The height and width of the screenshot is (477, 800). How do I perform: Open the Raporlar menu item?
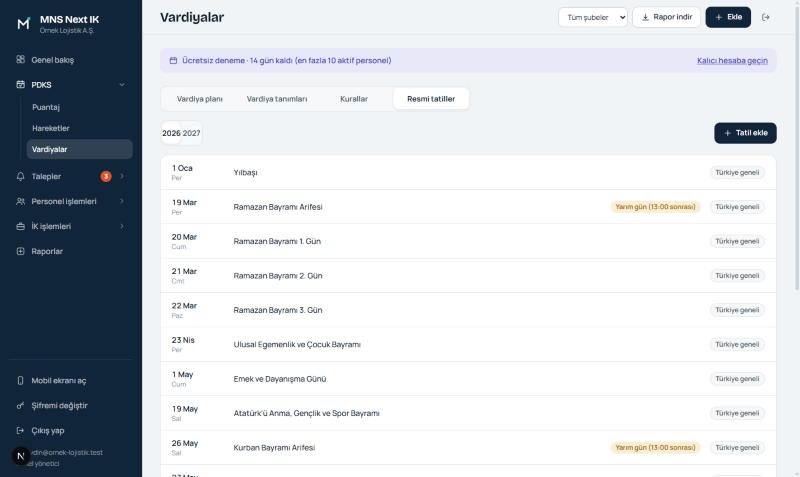point(71,251)
